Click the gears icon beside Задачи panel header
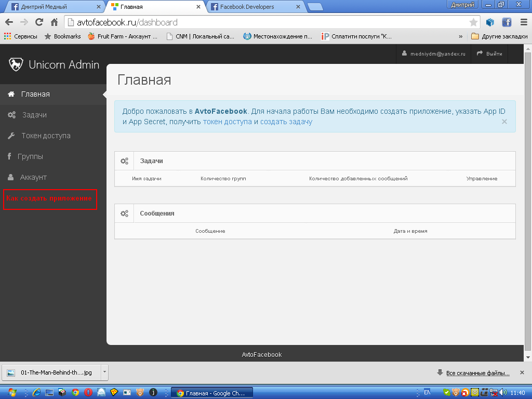The height and width of the screenshot is (399, 532). [x=125, y=161]
